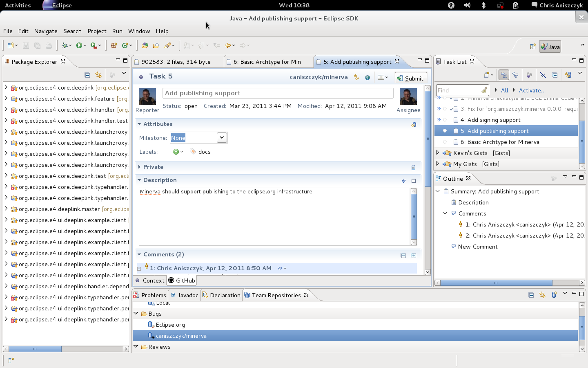Click the add repository icon in Team Repositories

point(554,295)
